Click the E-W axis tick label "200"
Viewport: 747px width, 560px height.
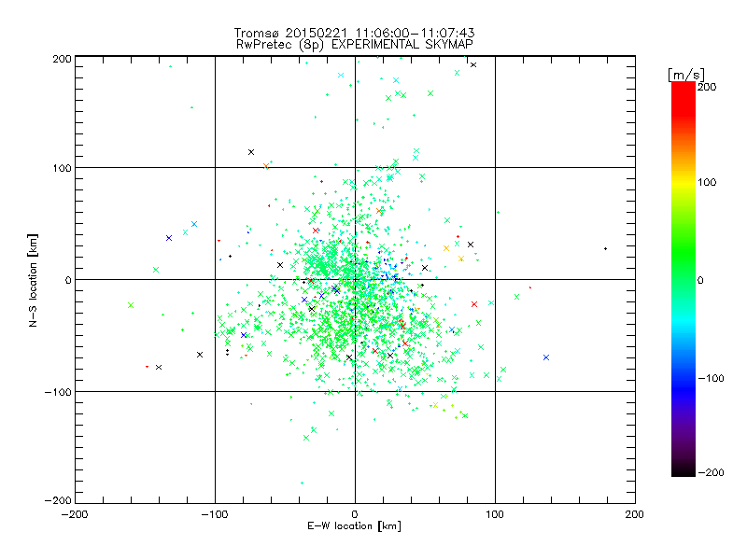635,514
